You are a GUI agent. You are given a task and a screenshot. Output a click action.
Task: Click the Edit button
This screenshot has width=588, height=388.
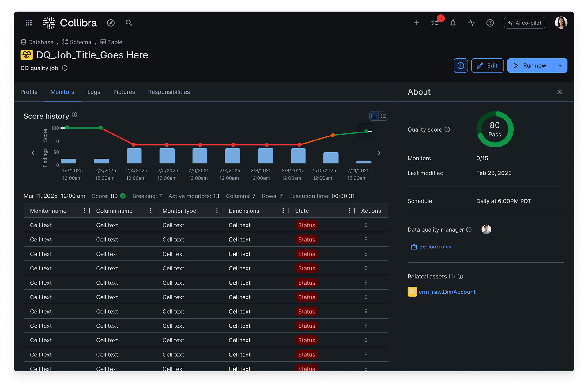(487, 65)
